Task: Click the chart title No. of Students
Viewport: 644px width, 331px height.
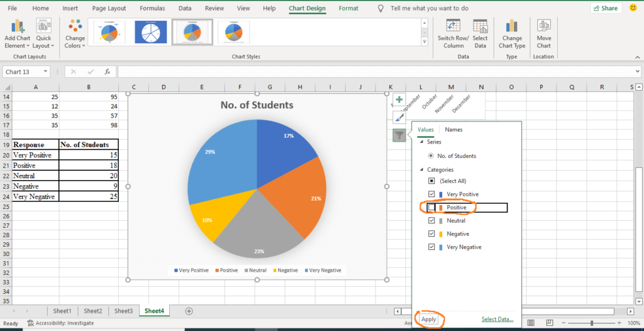Action: (x=257, y=105)
